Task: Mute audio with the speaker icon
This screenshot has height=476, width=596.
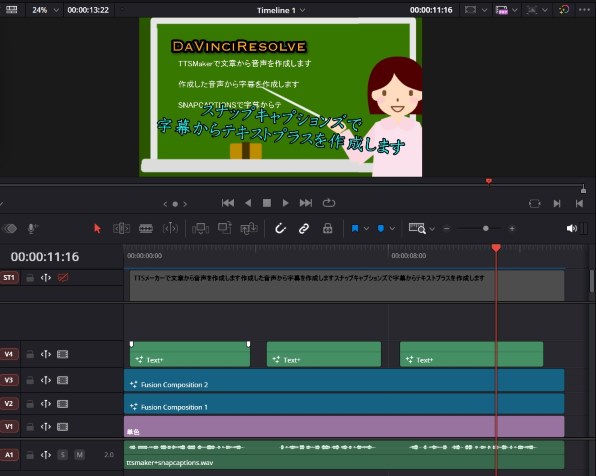Action: [571, 228]
